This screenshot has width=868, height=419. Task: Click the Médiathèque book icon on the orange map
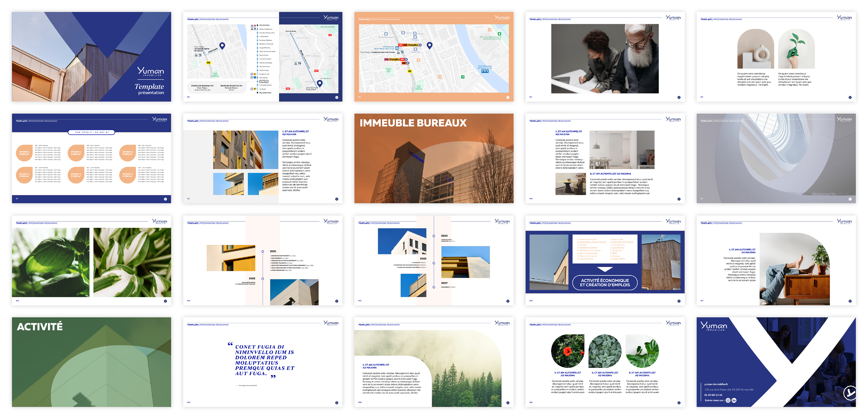(397, 49)
